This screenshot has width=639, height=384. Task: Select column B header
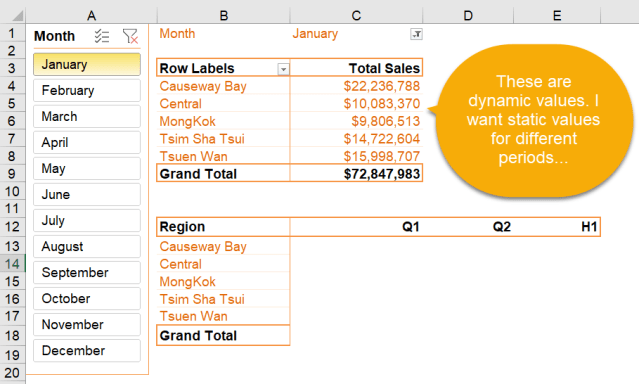(223, 16)
